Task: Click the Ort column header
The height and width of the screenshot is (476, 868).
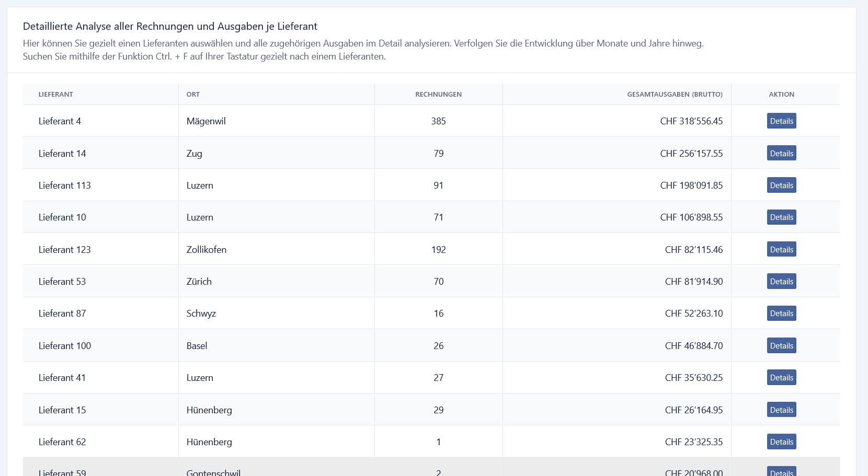Action: (x=193, y=95)
